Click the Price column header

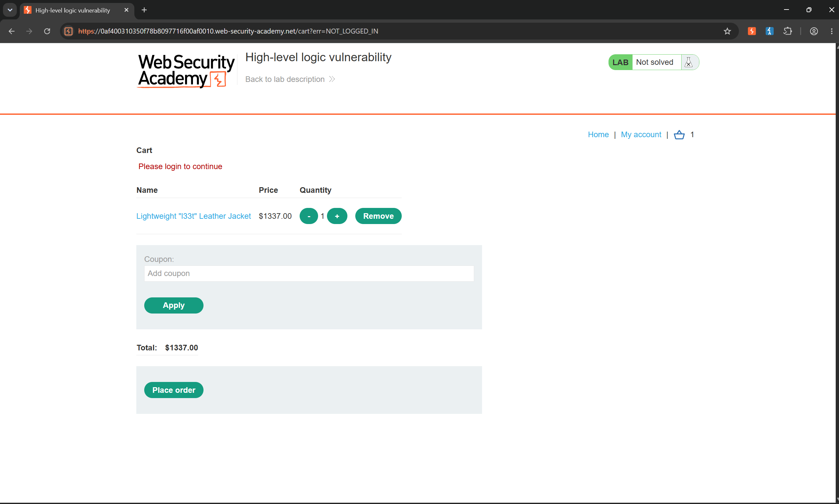[x=268, y=190]
